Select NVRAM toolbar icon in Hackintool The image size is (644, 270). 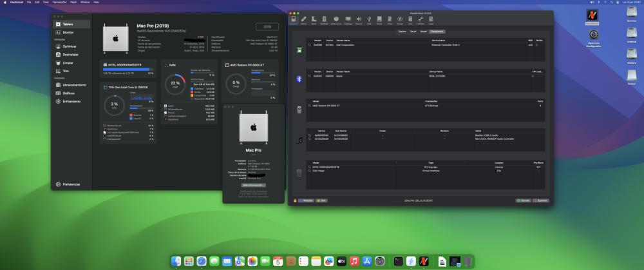pos(325,20)
